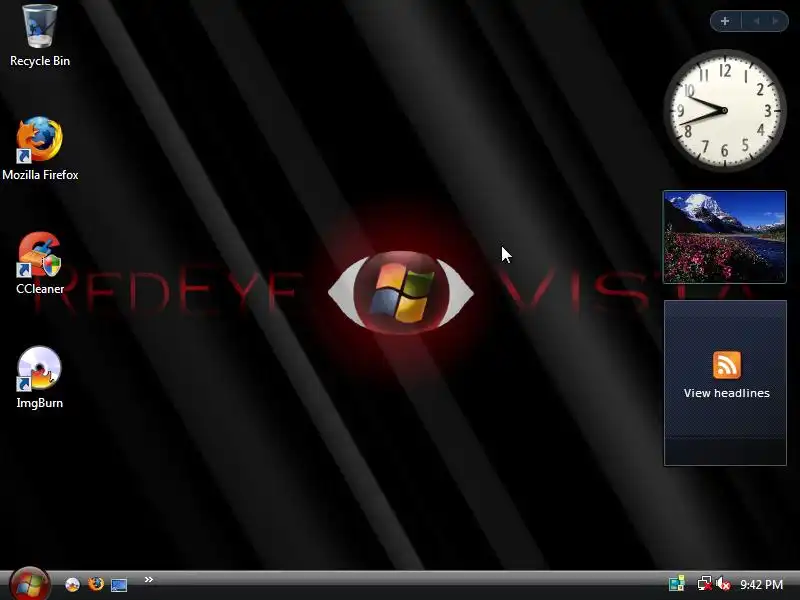Launch ImgBurn from the Quick Launch bar

pyautogui.click(x=72, y=585)
